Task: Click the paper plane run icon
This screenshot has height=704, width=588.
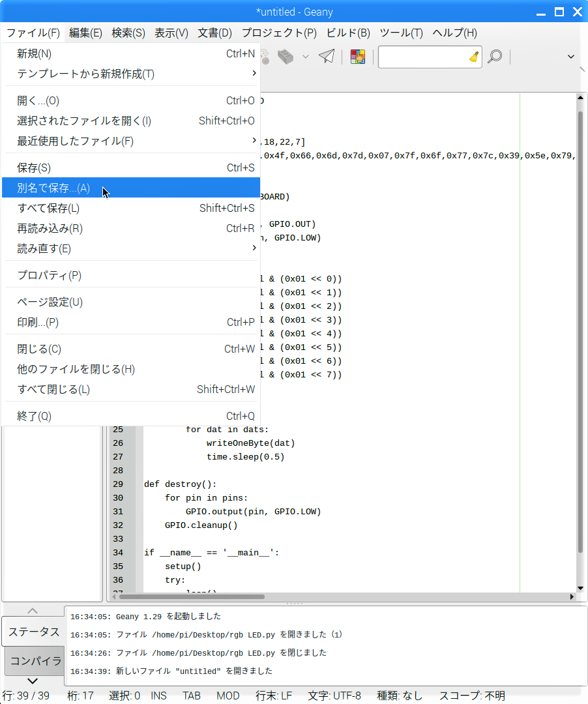Action: 327,57
